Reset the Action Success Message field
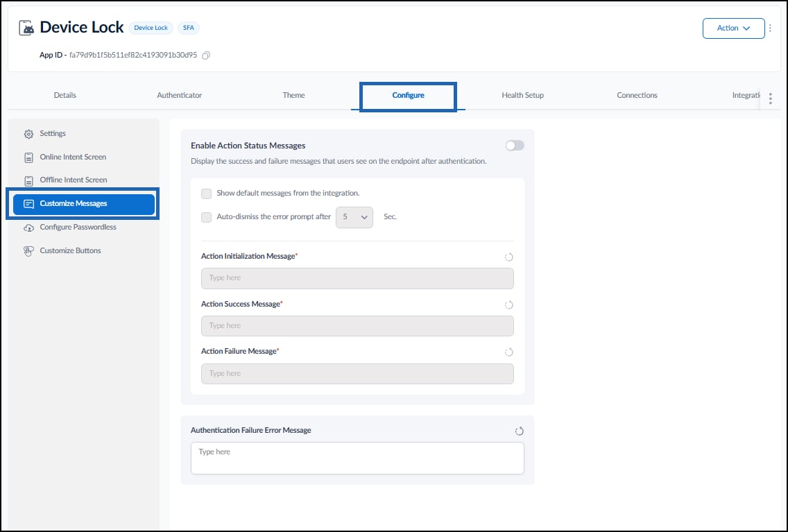Viewport: 788px width, 532px height. pos(508,304)
